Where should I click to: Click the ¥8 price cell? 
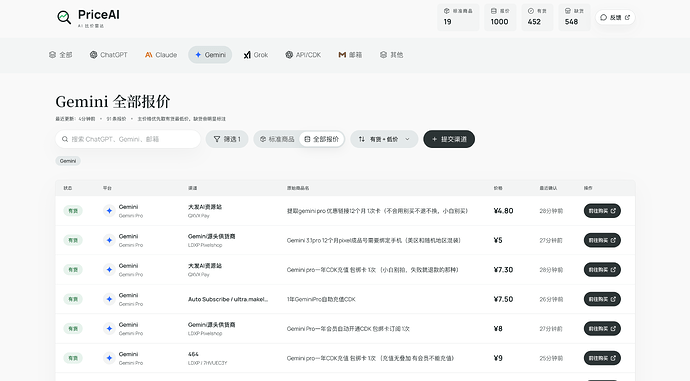click(498, 329)
